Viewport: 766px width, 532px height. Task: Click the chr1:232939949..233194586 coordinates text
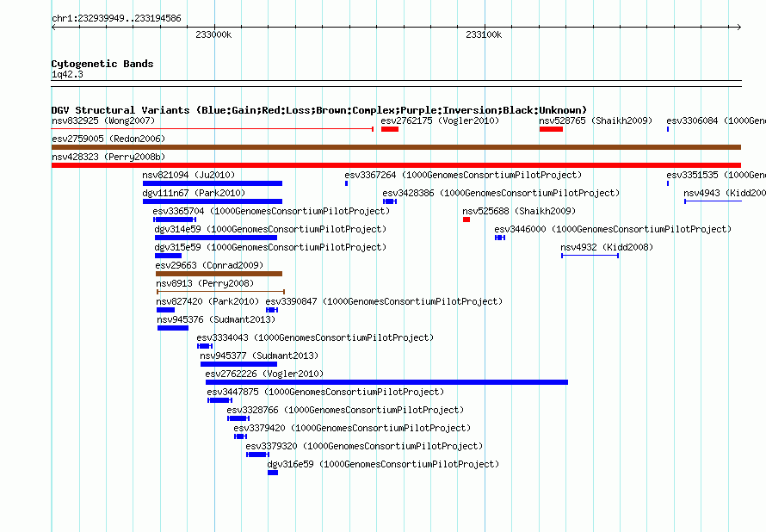[x=116, y=18]
